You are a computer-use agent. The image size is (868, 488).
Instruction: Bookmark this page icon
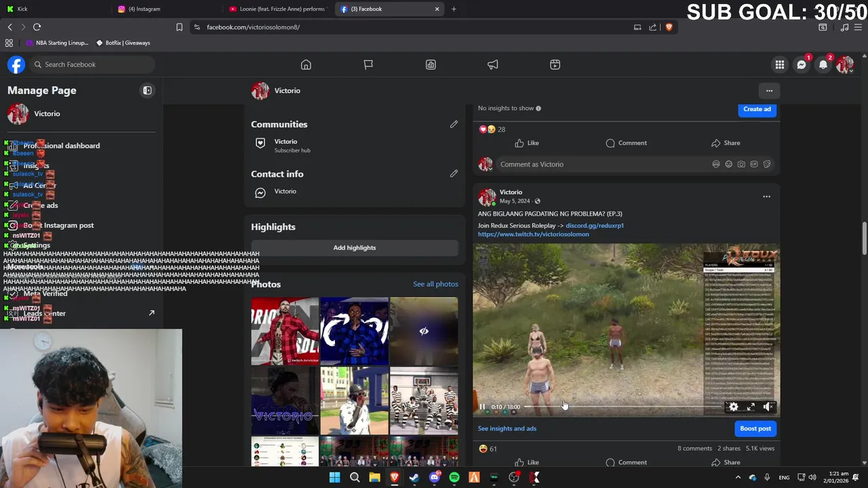(x=179, y=27)
